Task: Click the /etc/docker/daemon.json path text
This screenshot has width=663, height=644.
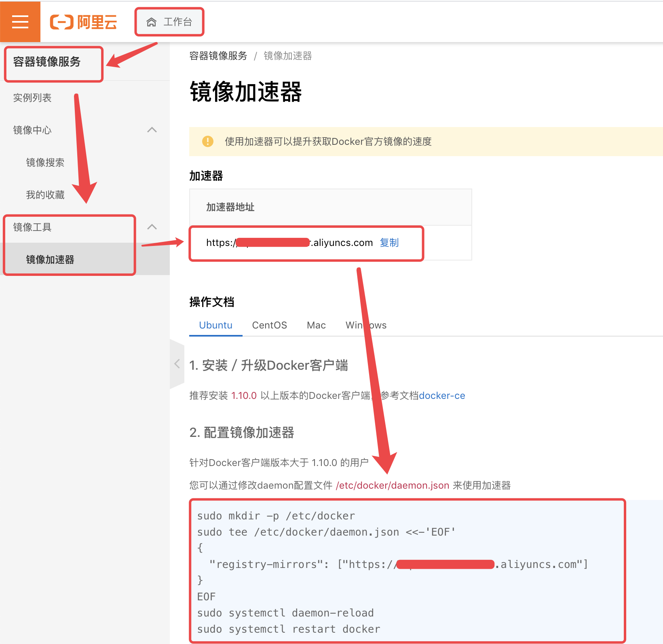Action: tap(393, 485)
